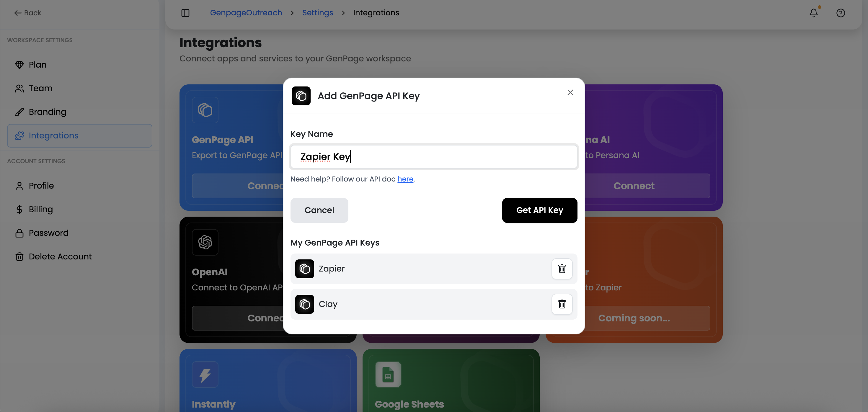Click the Google Sheets card title
Image resolution: width=868 pixels, height=412 pixels.
pos(409,404)
